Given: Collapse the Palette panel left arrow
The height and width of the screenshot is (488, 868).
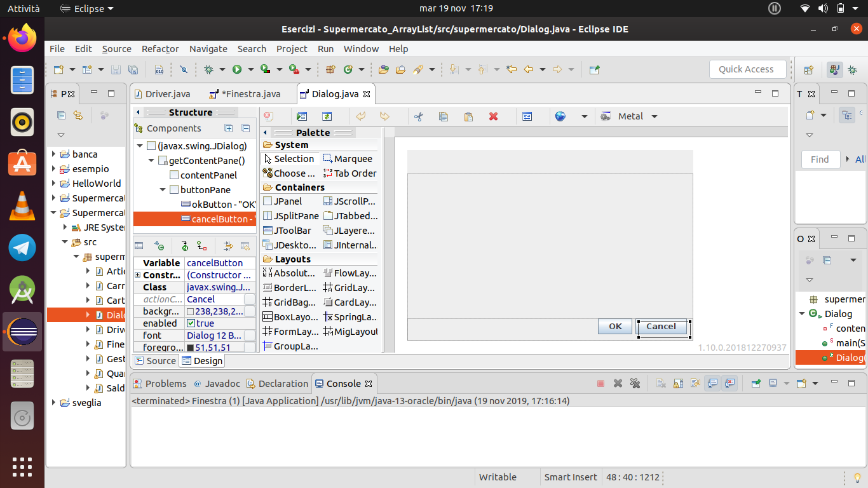Looking at the screenshot, I should click(x=266, y=133).
